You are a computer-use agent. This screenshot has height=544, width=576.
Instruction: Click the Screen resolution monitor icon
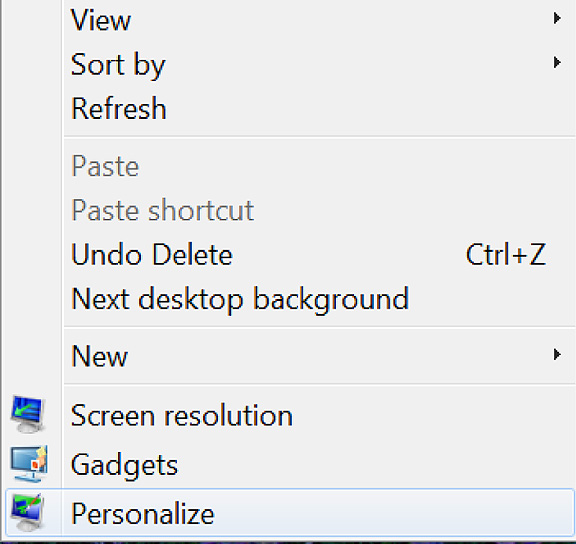[28, 414]
